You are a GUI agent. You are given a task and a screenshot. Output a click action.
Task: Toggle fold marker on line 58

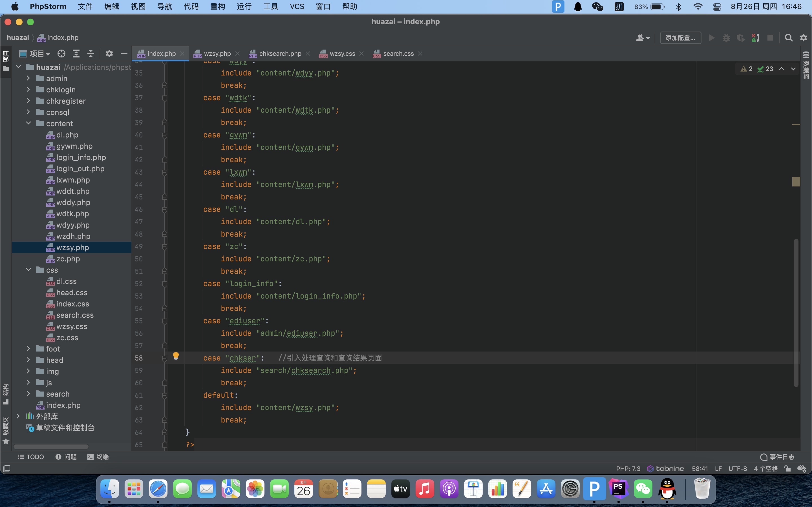(x=164, y=358)
